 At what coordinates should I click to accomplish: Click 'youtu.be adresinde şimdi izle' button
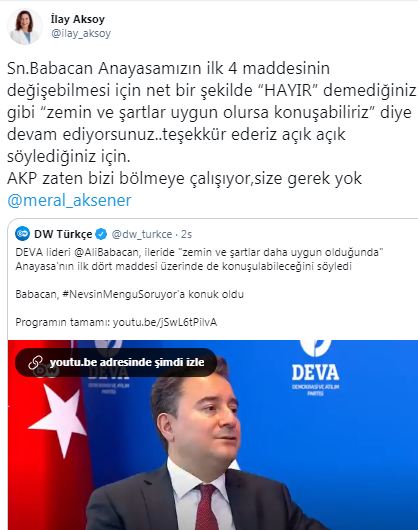click(116, 362)
